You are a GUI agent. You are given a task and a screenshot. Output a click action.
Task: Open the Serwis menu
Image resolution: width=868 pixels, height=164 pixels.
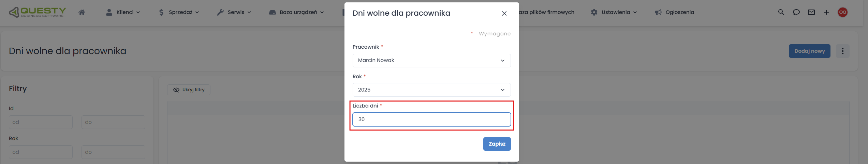[234, 12]
